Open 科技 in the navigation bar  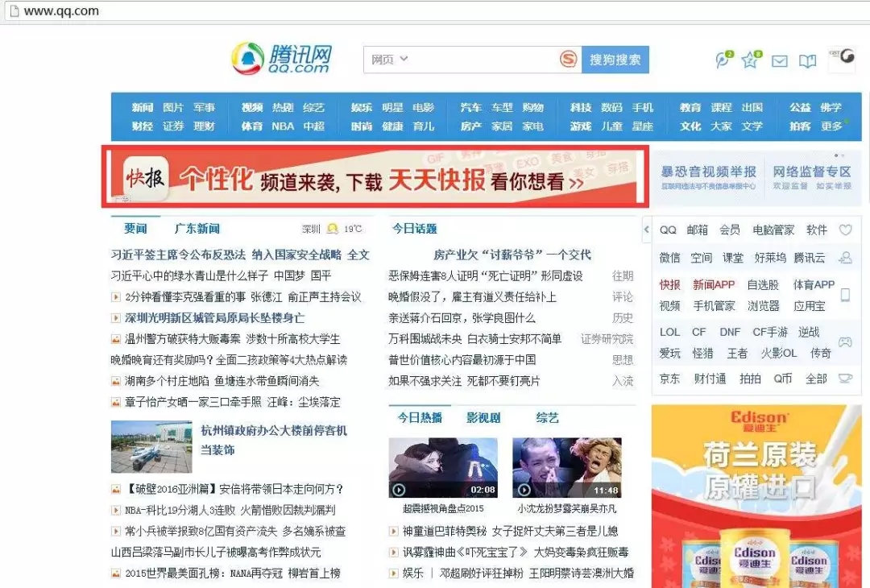(x=580, y=108)
